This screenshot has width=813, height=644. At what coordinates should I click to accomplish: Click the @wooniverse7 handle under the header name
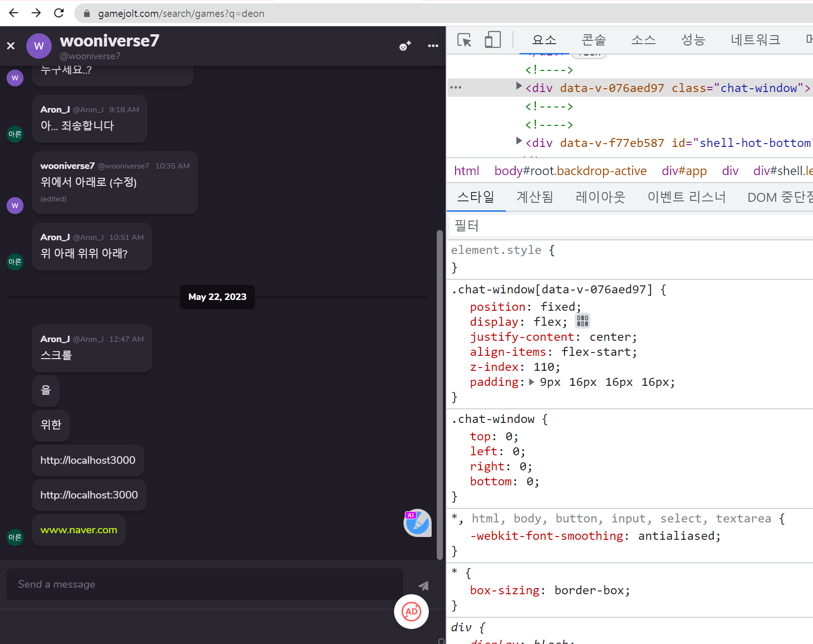[x=90, y=56]
